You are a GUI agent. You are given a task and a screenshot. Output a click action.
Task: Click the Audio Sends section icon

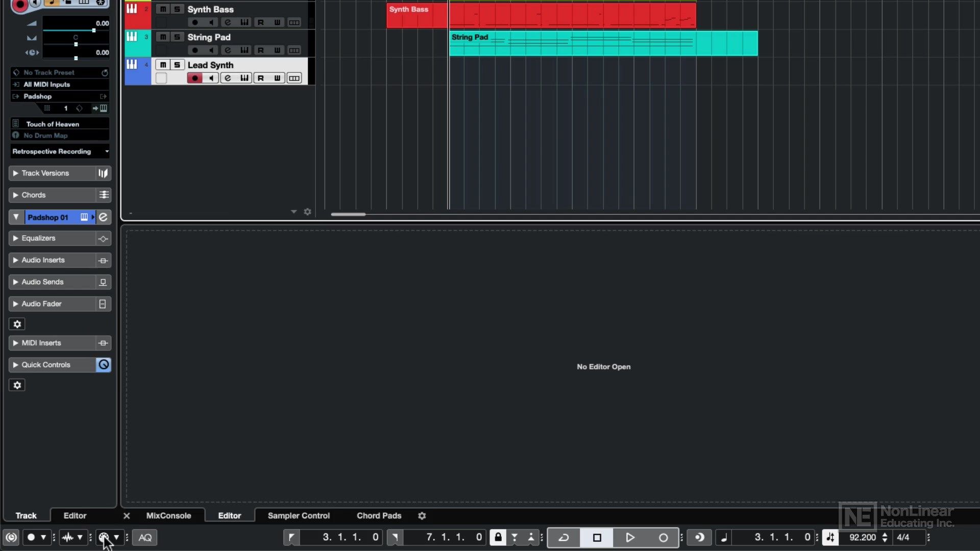103,282
